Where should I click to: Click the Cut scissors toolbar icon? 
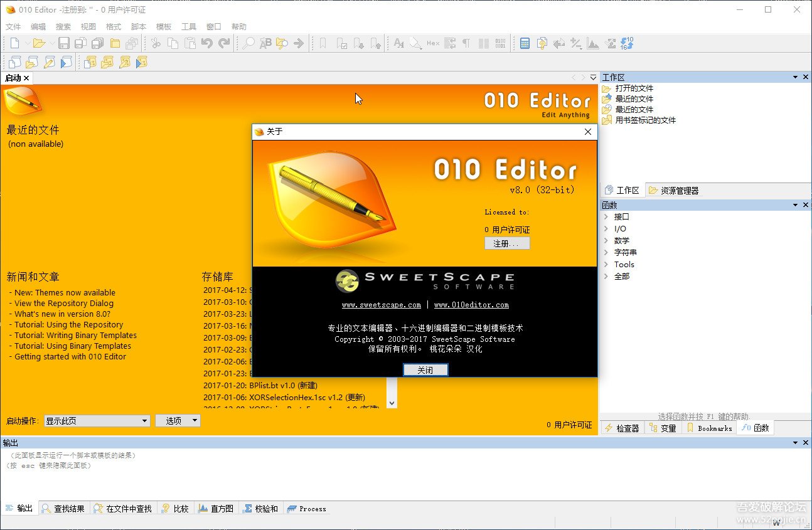[x=156, y=43]
